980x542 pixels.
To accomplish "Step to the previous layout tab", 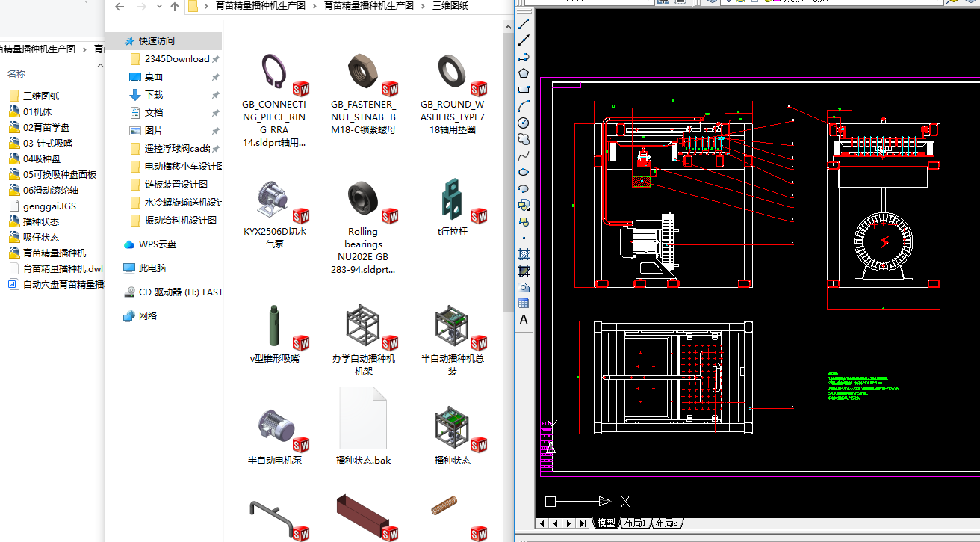I will (x=555, y=523).
